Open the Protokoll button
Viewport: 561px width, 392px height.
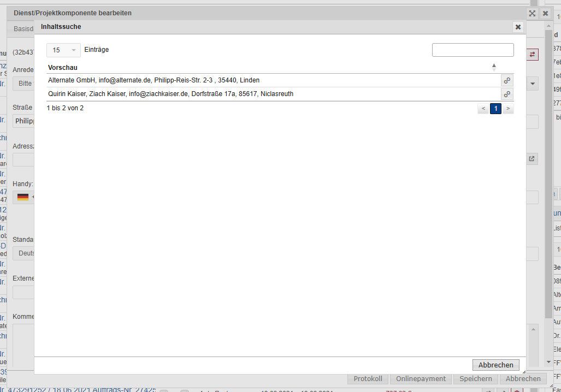368,379
